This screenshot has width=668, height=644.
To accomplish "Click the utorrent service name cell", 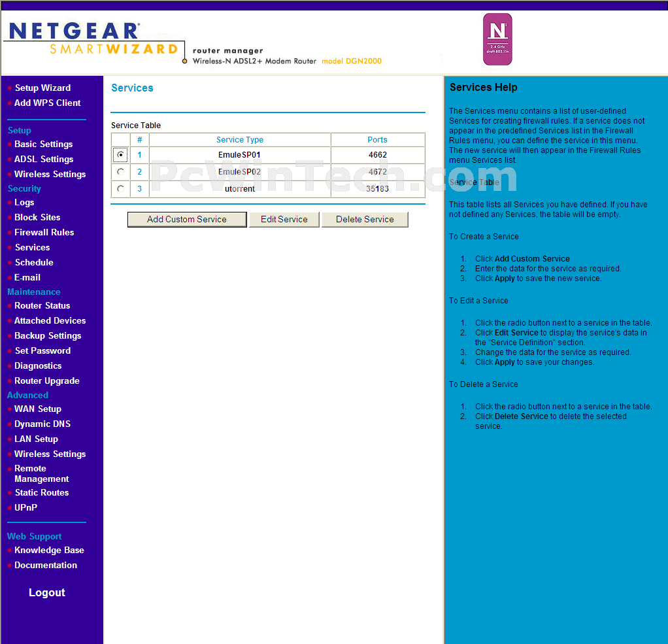I will (240, 189).
